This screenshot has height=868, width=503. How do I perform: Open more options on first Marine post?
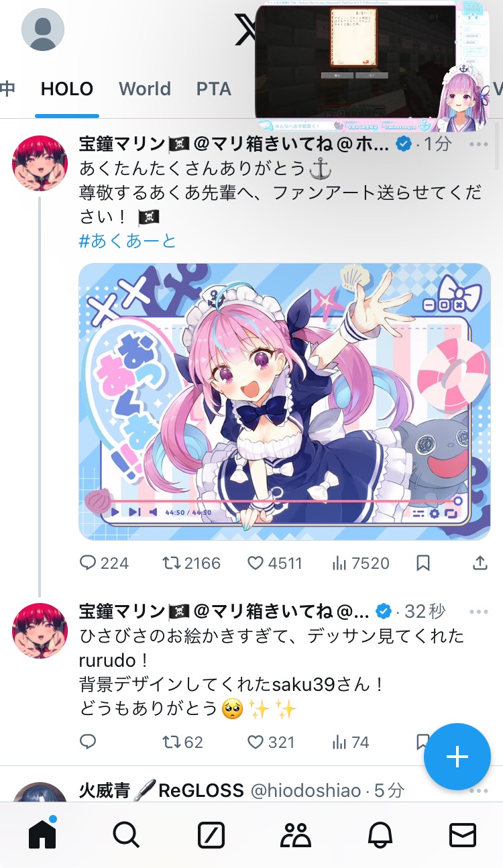pyautogui.click(x=479, y=144)
